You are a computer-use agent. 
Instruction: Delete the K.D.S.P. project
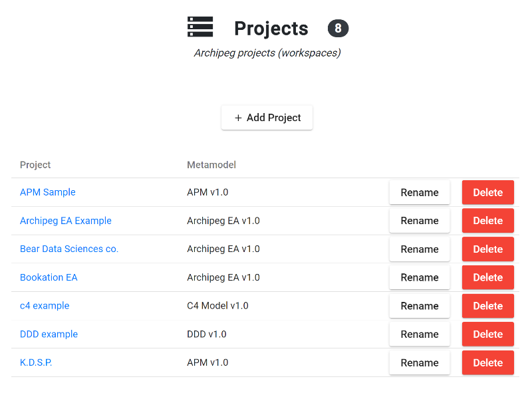[x=487, y=363]
